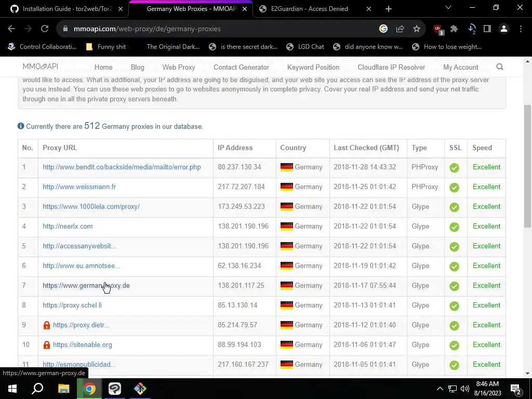Image resolution: width=532 pixels, height=399 pixels.
Task: Open the network tray icon
Action: pos(453,389)
